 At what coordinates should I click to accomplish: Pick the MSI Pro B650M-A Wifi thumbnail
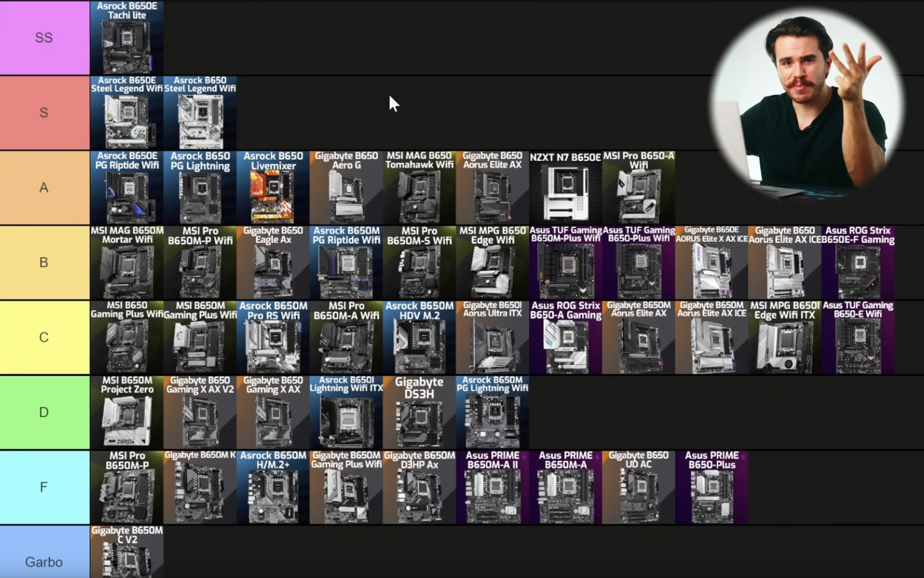point(346,337)
